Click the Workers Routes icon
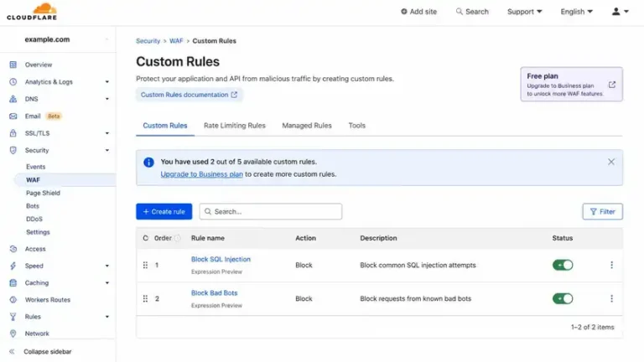 [x=13, y=300]
